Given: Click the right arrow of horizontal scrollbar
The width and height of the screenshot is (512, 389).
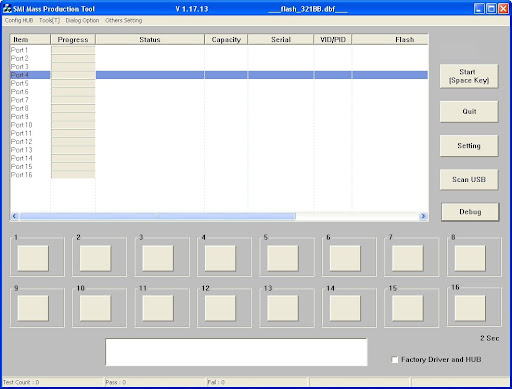Looking at the screenshot, I should pos(423,216).
